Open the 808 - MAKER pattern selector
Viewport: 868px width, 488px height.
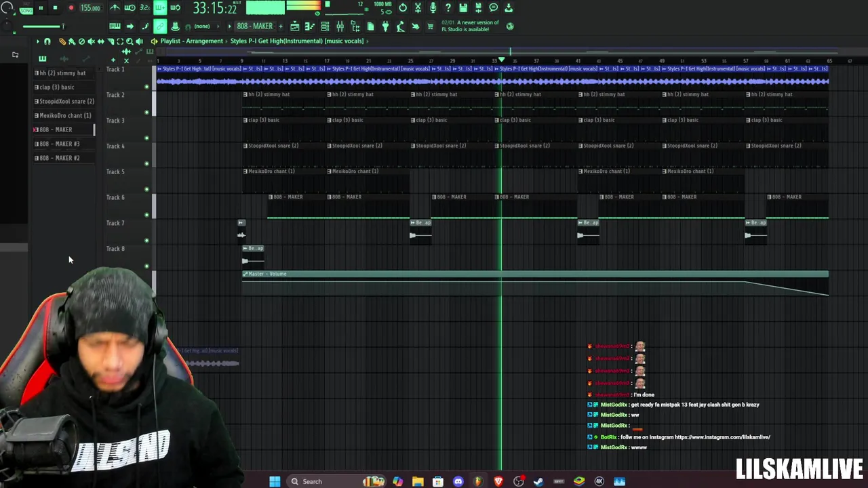pos(254,26)
